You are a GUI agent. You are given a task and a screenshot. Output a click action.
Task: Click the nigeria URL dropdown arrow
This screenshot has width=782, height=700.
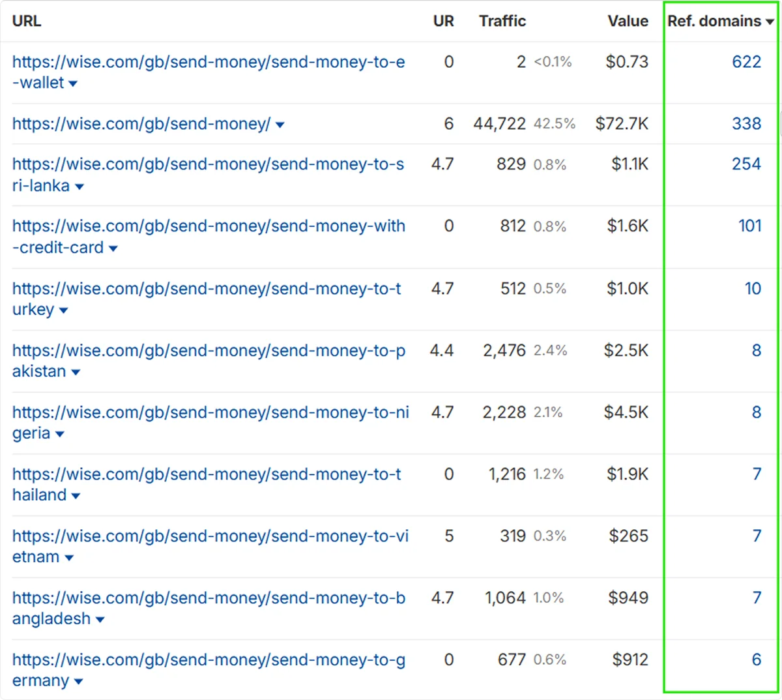(x=60, y=435)
